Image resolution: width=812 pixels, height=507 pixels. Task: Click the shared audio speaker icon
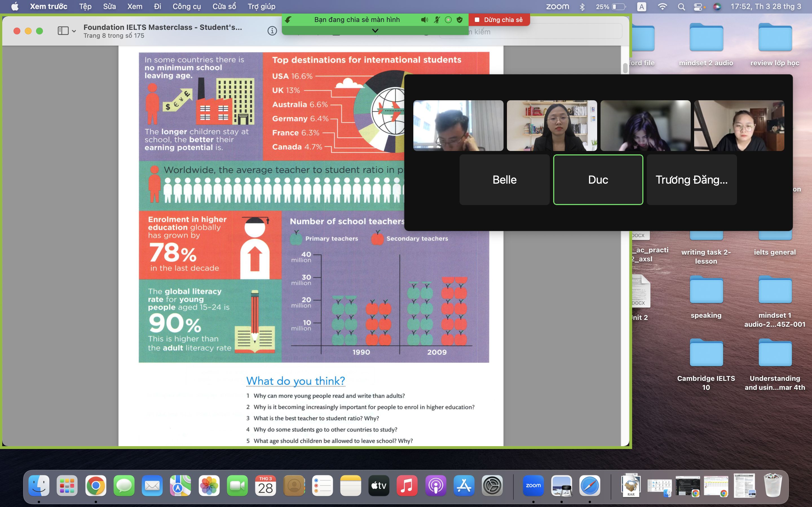424,20
